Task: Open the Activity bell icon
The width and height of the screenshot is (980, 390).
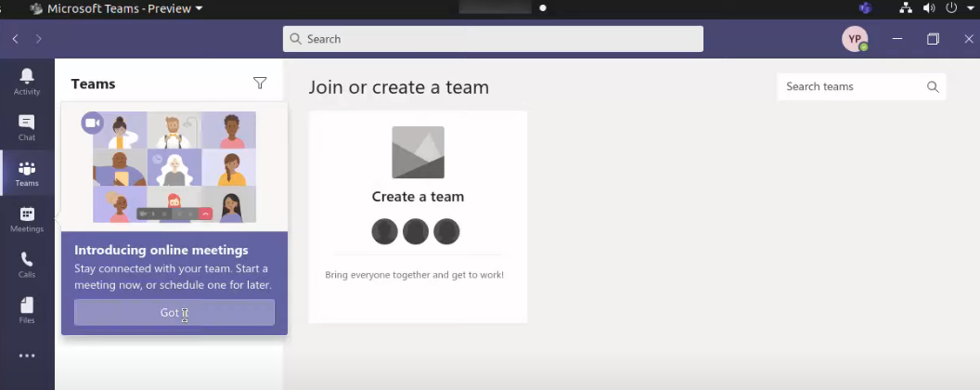Action: pos(27,81)
